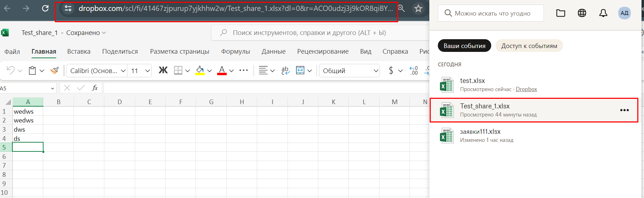Bookmark this page with the star
The width and height of the screenshot is (644, 198).
pyautogui.click(x=418, y=8)
